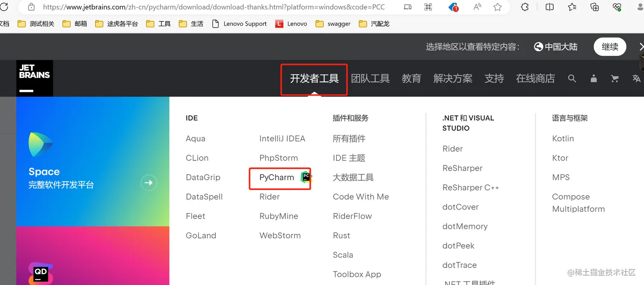Open the shopping cart icon
The image size is (644, 285).
[615, 78]
